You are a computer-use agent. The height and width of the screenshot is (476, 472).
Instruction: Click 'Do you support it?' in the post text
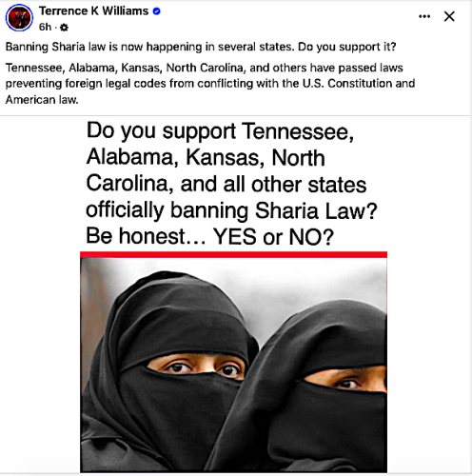click(x=347, y=47)
